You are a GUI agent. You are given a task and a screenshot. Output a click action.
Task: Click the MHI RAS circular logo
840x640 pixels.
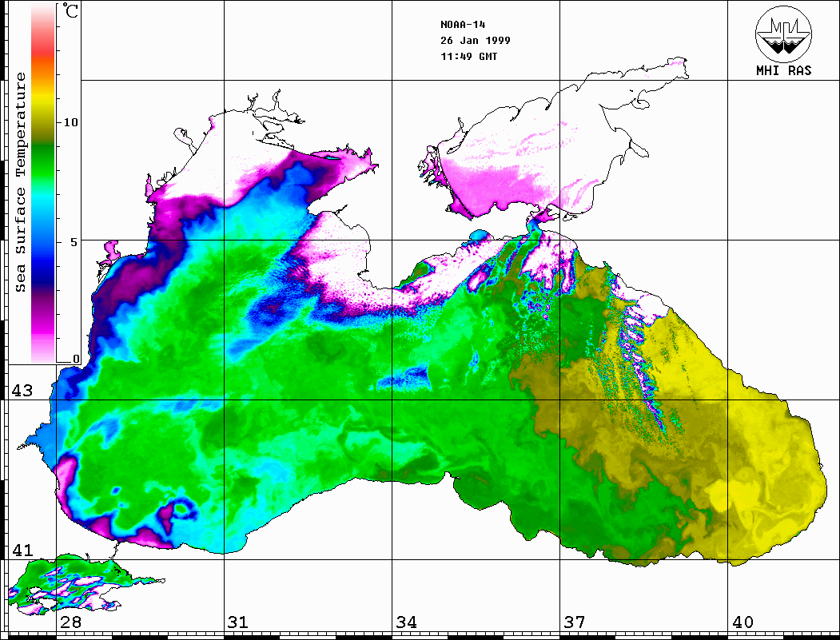coord(783,34)
